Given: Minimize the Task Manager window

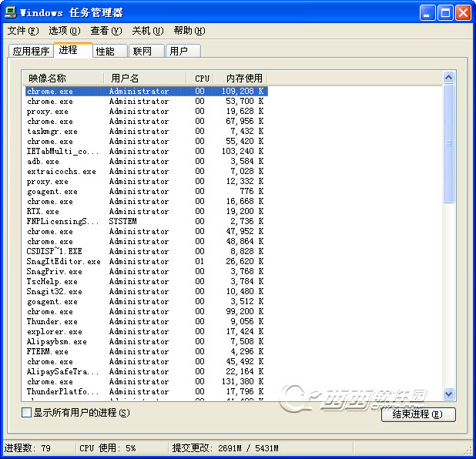Looking at the screenshot, I should pos(427,13).
